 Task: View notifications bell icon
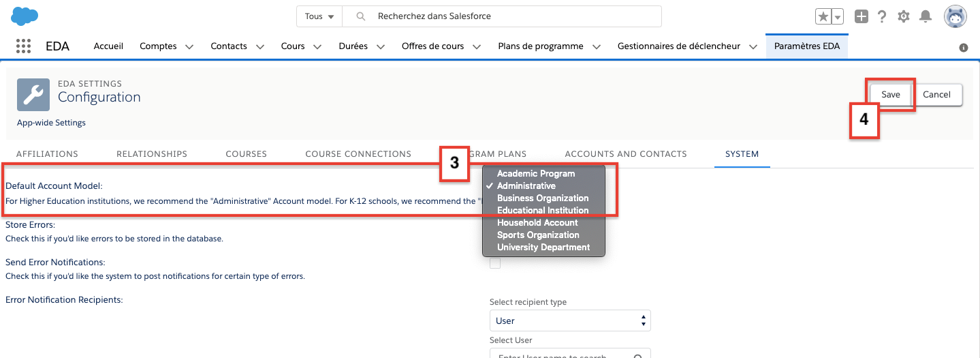tap(925, 16)
